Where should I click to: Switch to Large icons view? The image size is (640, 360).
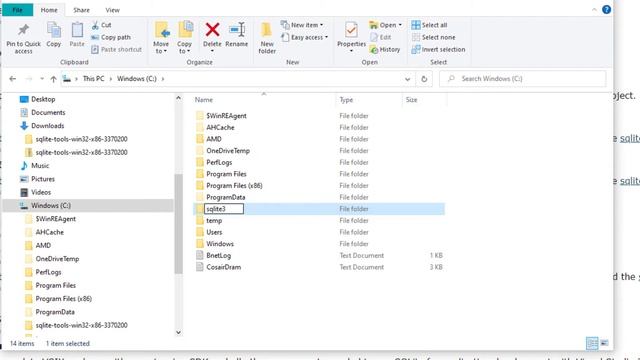pos(604,343)
